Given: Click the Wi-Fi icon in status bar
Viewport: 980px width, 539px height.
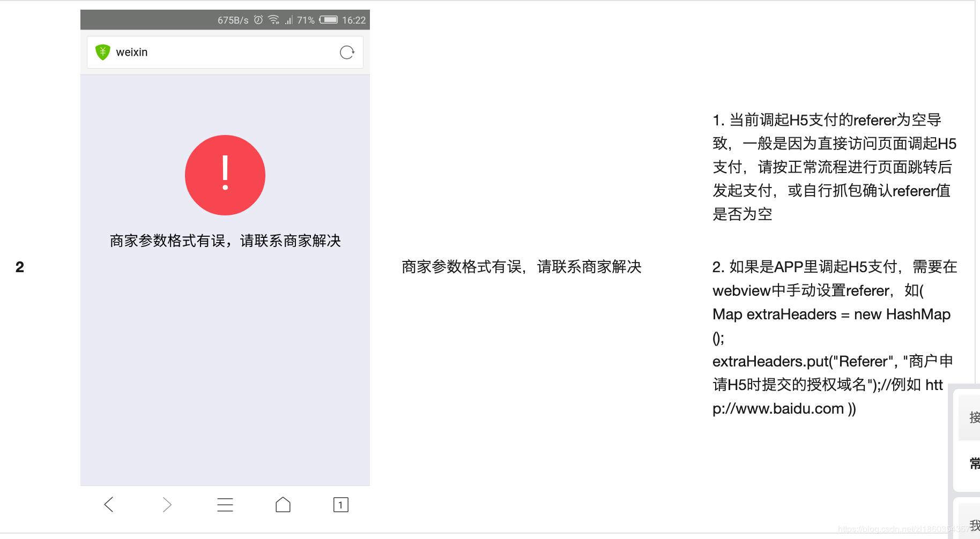Looking at the screenshot, I should [x=273, y=20].
